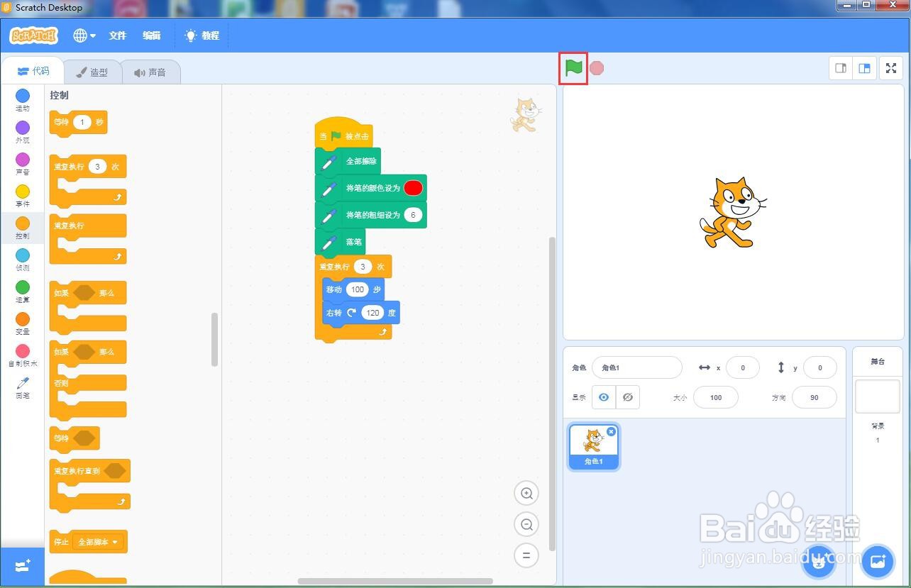Click the 运动 (Motion) blocks category

click(x=22, y=101)
